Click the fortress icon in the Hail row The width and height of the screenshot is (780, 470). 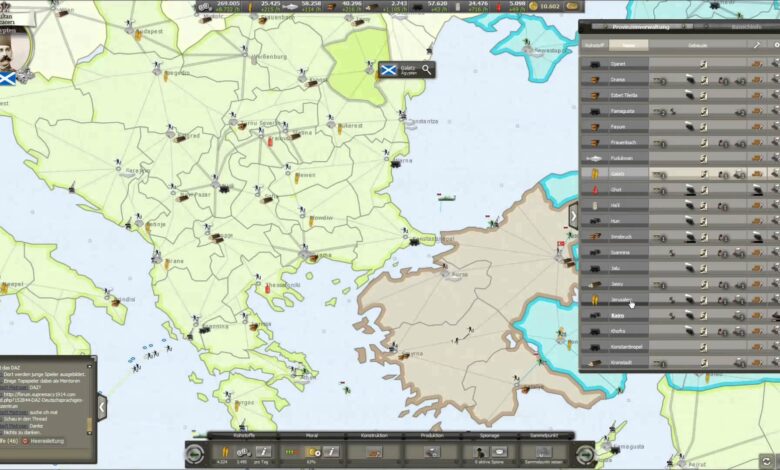pyautogui.click(x=689, y=205)
